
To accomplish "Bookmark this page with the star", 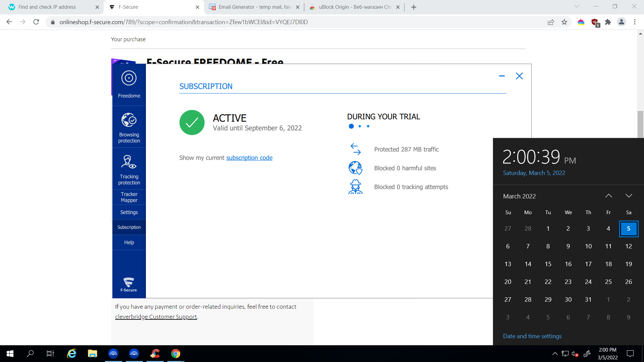I will [565, 22].
